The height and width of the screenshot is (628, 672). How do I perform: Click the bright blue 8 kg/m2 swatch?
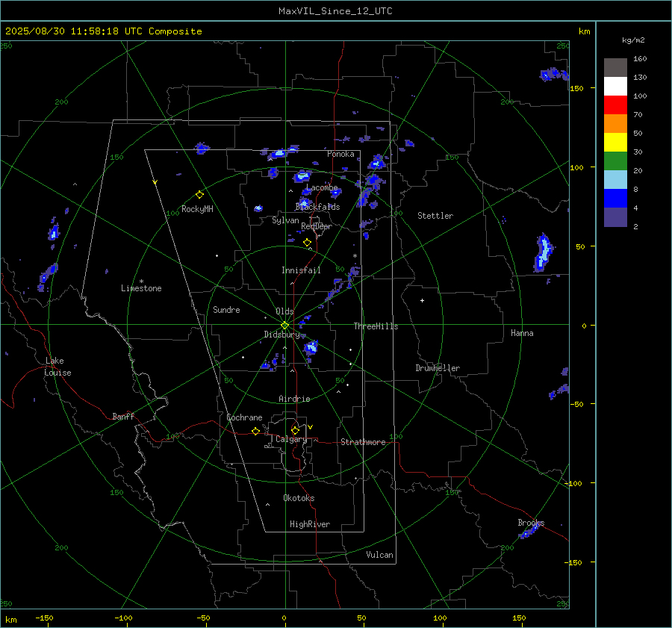[x=615, y=199]
